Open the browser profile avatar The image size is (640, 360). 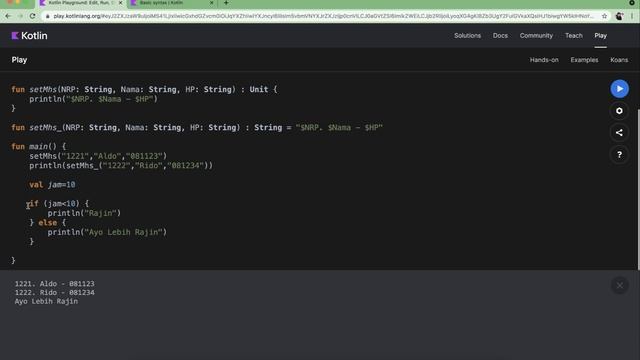coord(619,16)
